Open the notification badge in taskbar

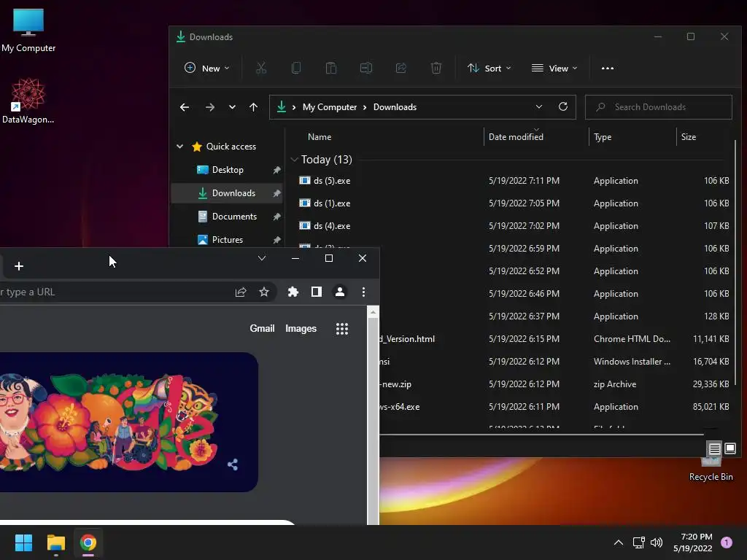pos(726,542)
